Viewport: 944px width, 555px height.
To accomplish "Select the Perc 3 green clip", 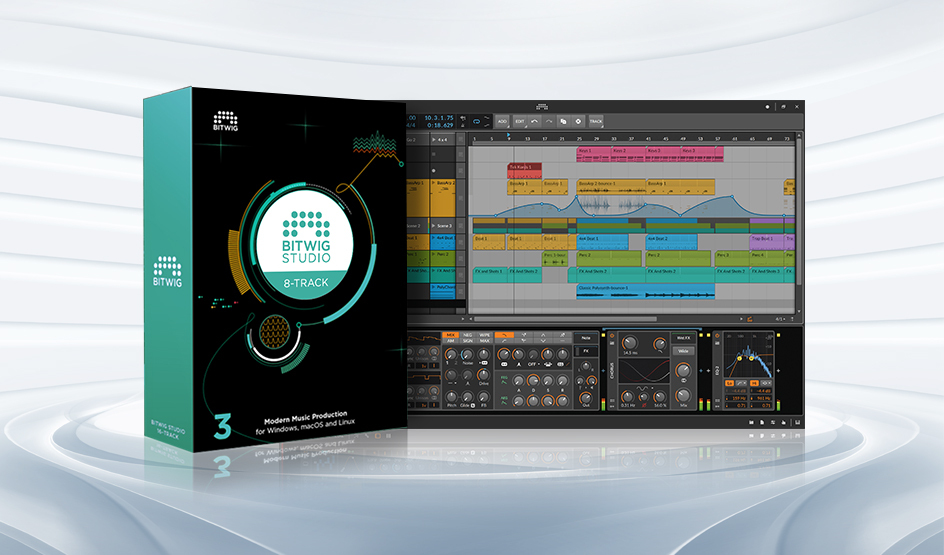I will pyautogui.click(x=732, y=258).
